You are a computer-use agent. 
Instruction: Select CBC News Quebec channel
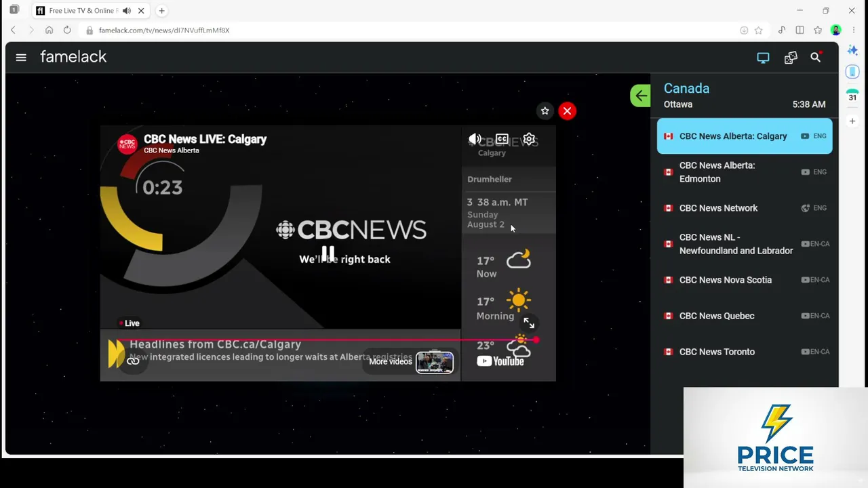tap(745, 316)
